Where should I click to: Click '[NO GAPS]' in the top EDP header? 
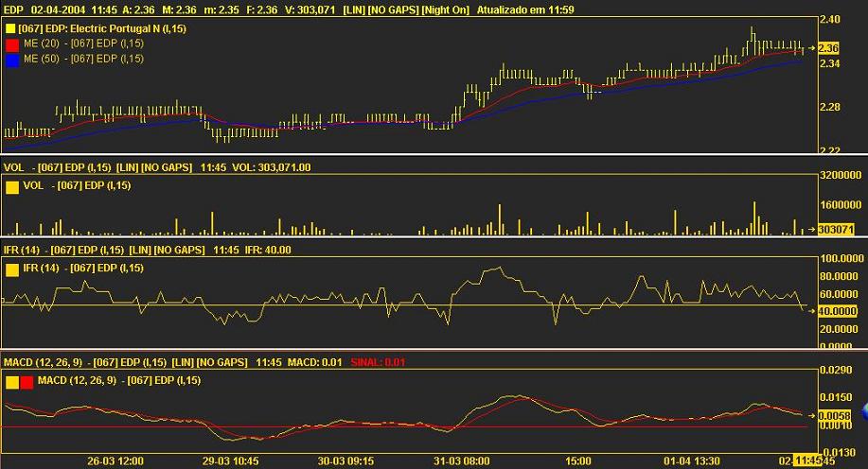coord(396,10)
